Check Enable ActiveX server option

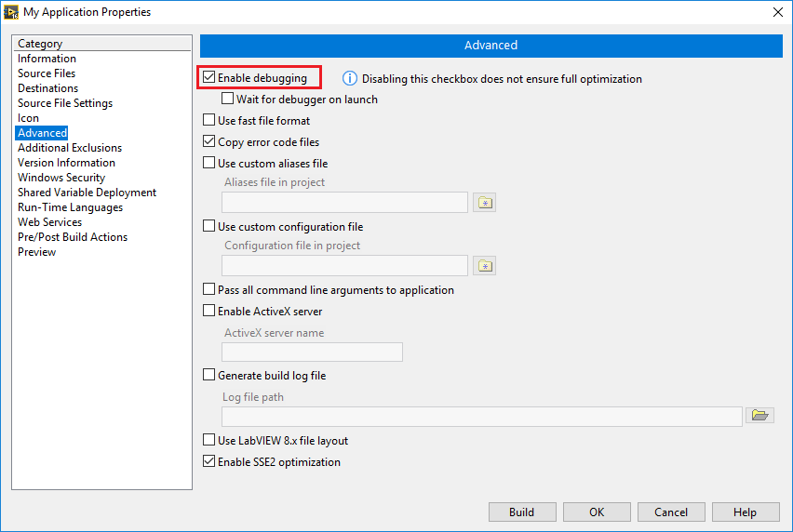click(209, 312)
